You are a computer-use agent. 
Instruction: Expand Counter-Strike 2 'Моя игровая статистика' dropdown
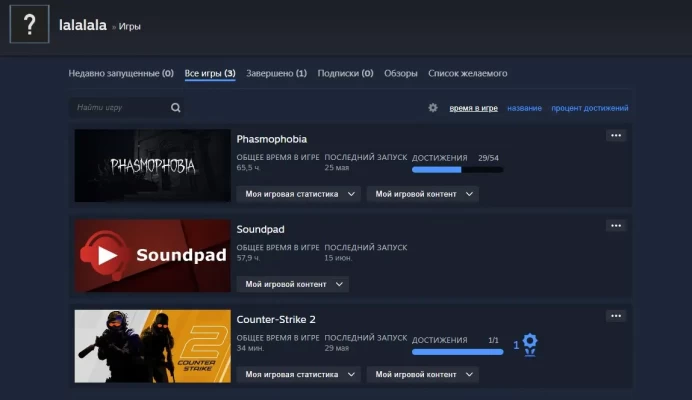[x=299, y=374]
